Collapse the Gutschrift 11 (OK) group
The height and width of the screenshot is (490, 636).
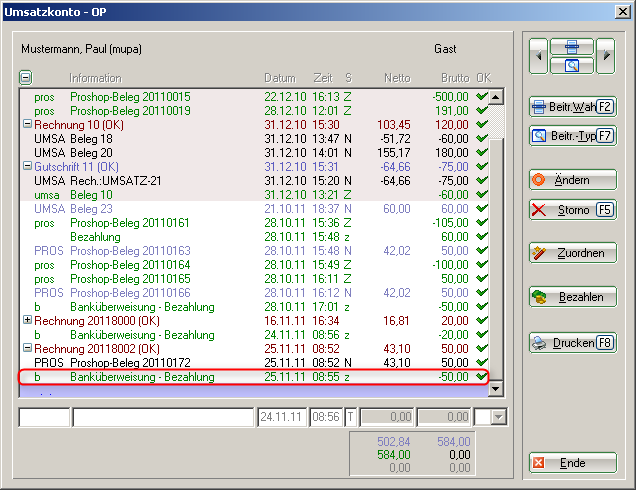pyautogui.click(x=27, y=166)
